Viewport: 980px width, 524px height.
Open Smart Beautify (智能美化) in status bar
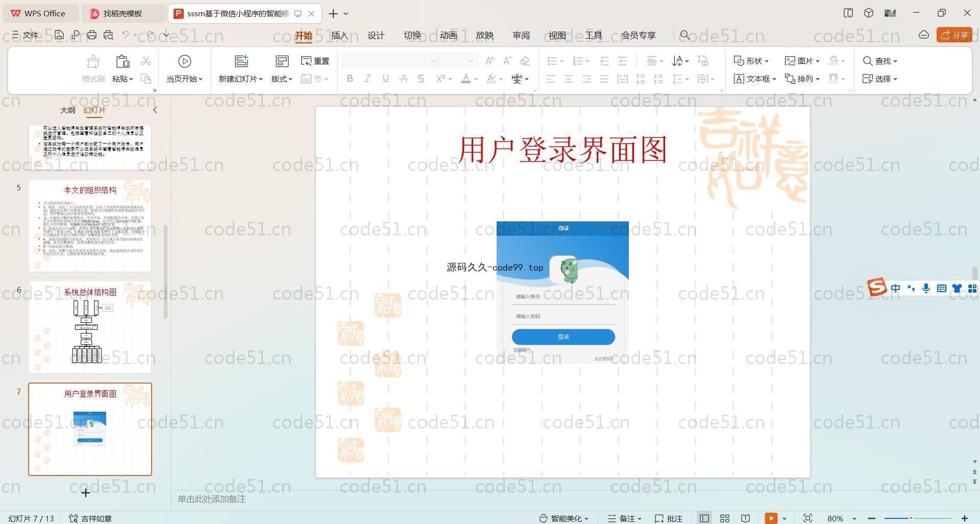pyautogui.click(x=564, y=518)
